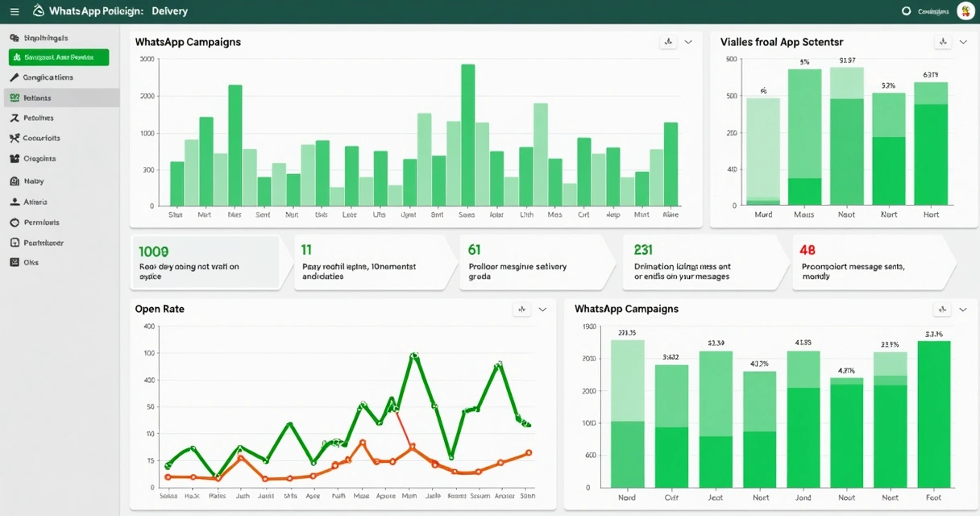980x516 pixels.
Task: Expand chevron on Open Rate card
Action: 542,309
